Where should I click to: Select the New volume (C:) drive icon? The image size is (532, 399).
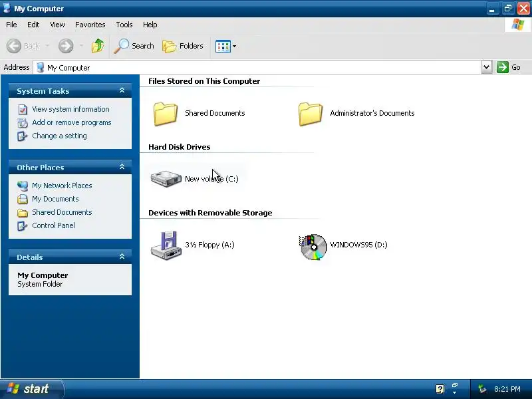(166, 179)
